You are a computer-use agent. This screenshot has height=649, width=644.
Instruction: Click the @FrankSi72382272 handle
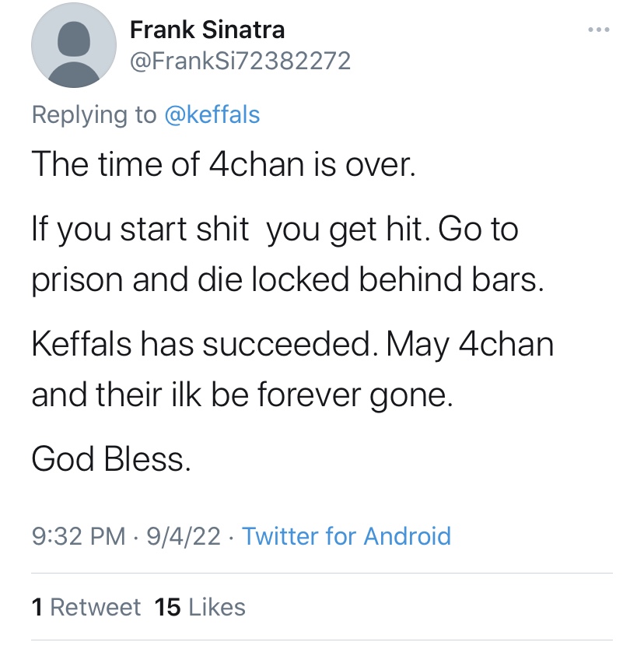pyautogui.click(x=240, y=61)
